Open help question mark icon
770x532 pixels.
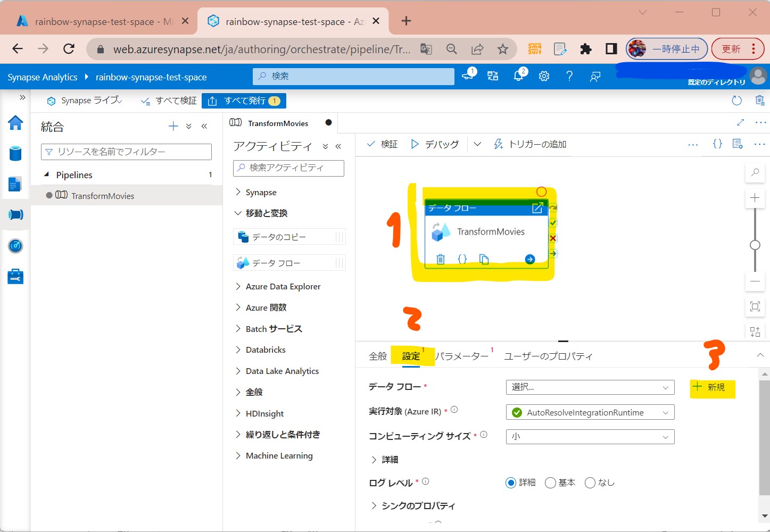coord(569,76)
